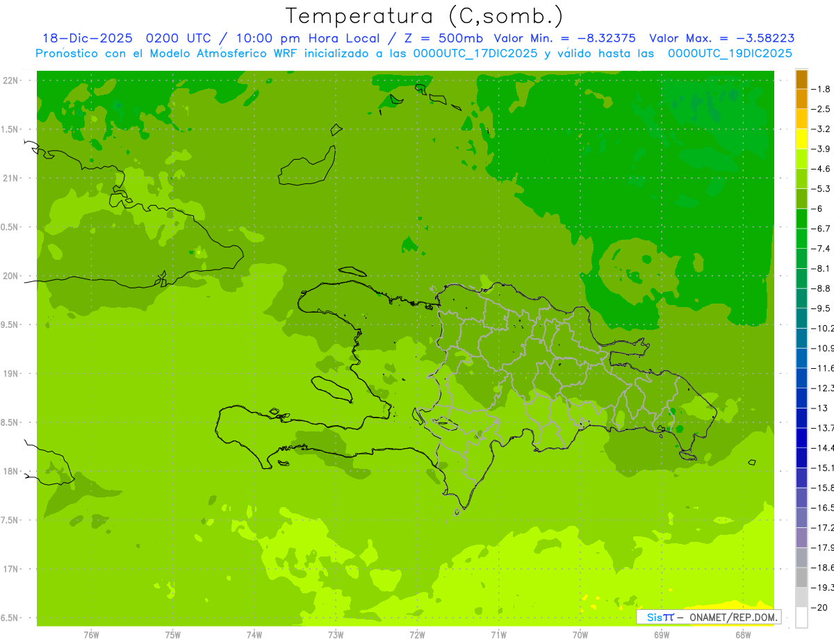Click the '-7.4' colorbar value
Image resolution: width=834 pixels, height=644 pixels.
click(x=821, y=249)
